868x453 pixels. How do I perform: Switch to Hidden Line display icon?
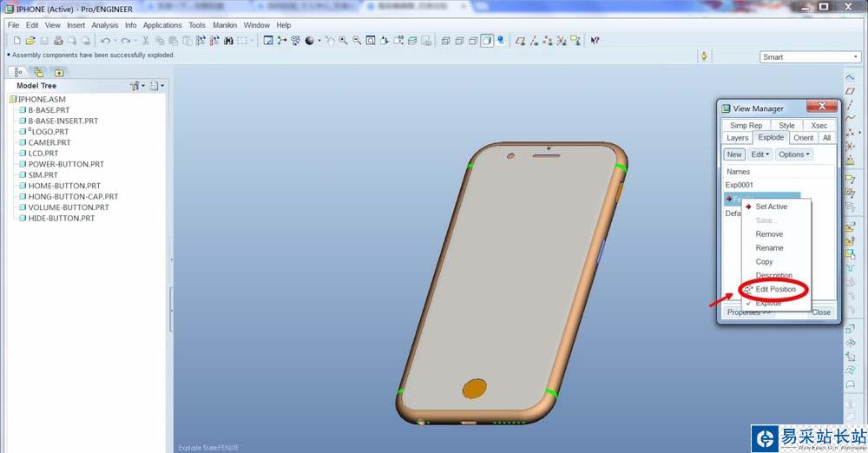click(x=459, y=41)
